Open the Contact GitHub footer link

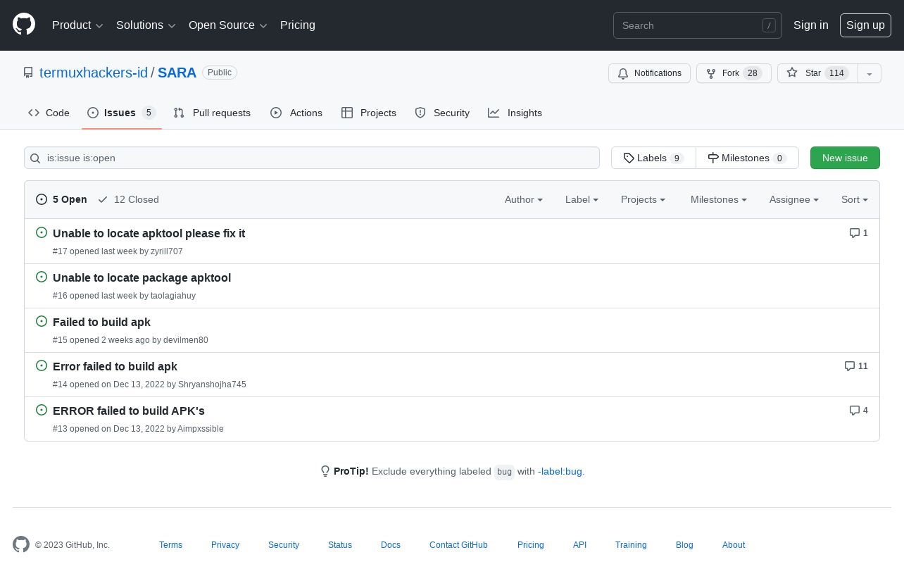tap(458, 545)
